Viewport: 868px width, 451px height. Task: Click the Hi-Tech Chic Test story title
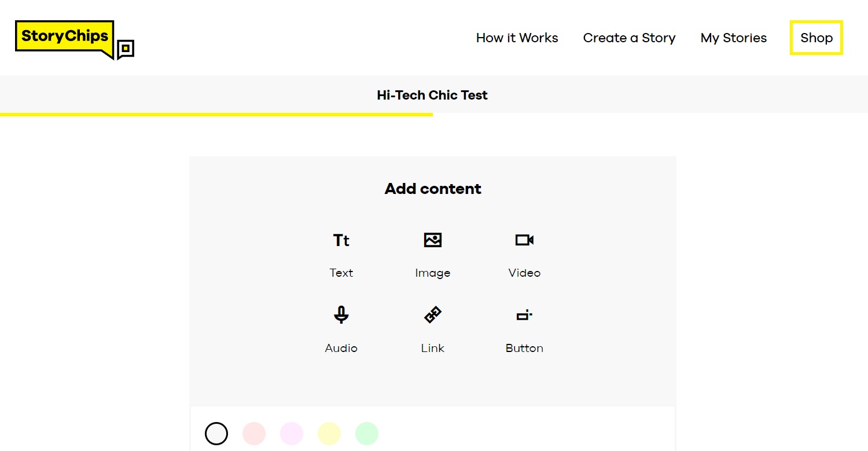pyautogui.click(x=432, y=95)
